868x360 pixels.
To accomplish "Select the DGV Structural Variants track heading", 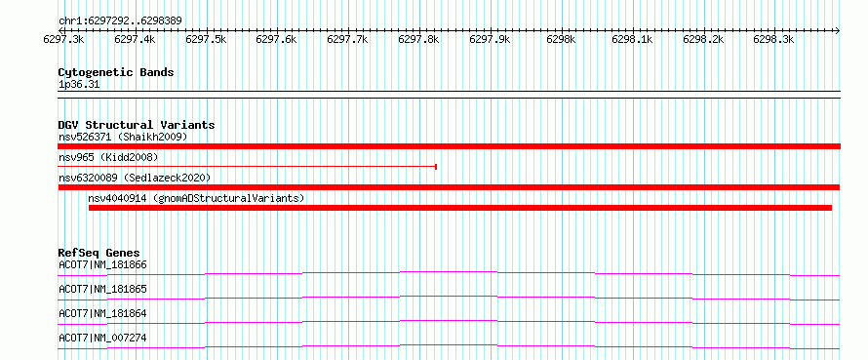I will [137, 125].
